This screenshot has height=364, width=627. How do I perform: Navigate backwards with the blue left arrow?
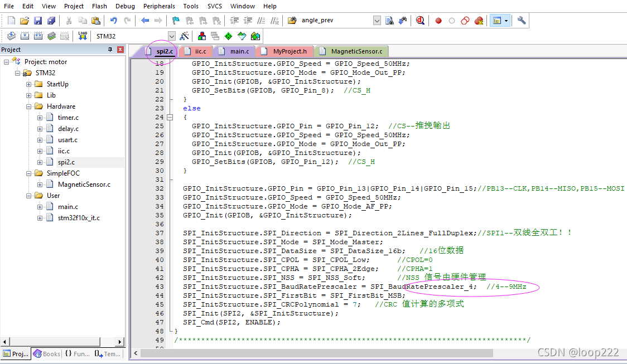[x=145, y=21]
